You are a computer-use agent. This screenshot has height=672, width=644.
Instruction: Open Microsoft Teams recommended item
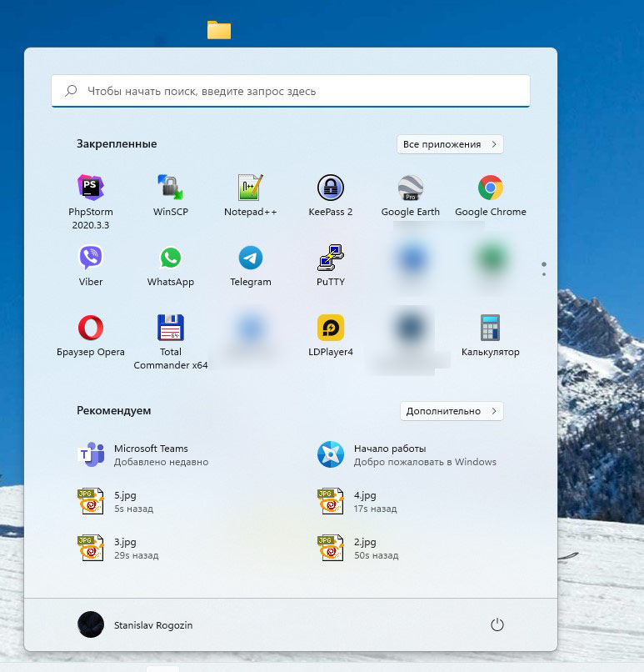(x=143, y=454)
